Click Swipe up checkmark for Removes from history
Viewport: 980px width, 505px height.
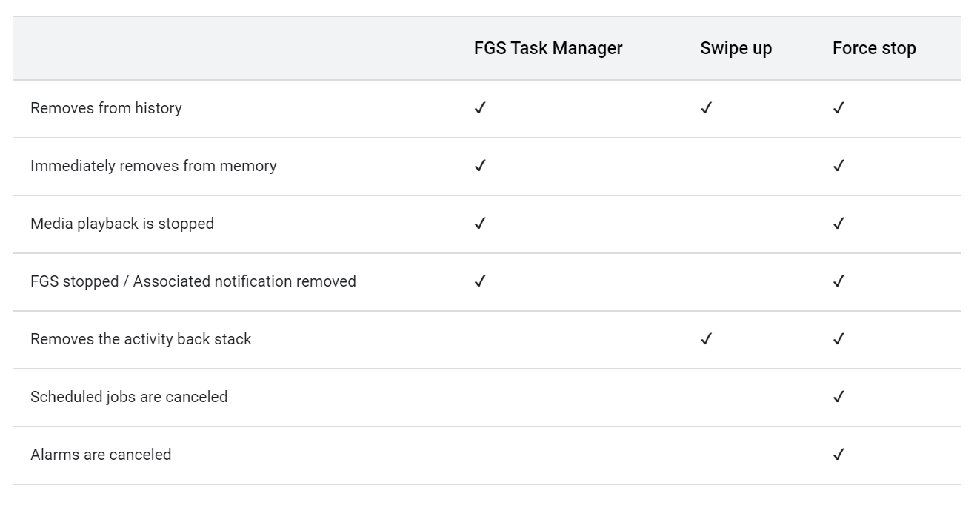click(x=706, y=108)
